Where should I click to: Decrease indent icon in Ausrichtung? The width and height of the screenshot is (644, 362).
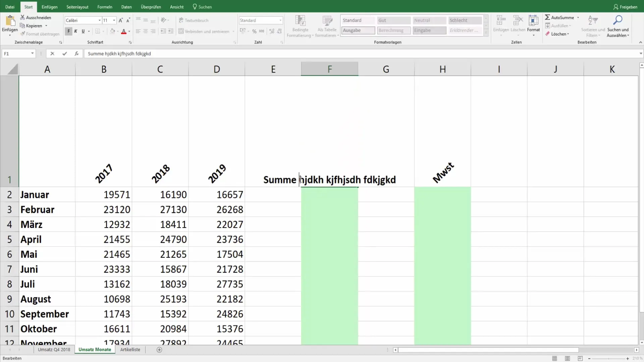click(163, 32)
